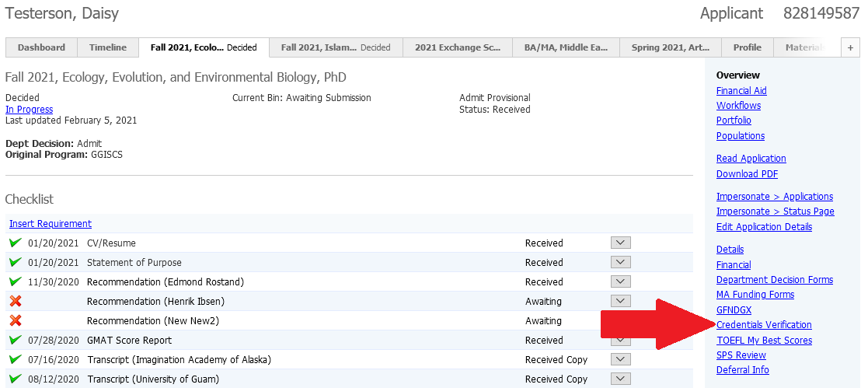This screenshot has width=868, height=388.
Task: Open the GFNDGX link
Action: point(734,309)
